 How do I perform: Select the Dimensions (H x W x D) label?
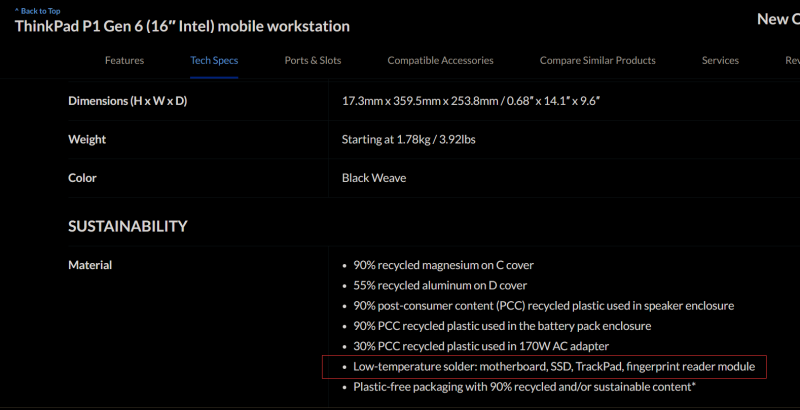(x=128, y=101)
